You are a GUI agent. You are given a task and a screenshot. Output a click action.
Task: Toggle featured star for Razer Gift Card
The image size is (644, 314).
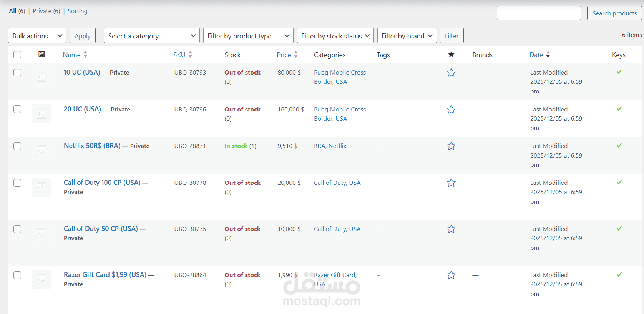click(x=451, y=275)
